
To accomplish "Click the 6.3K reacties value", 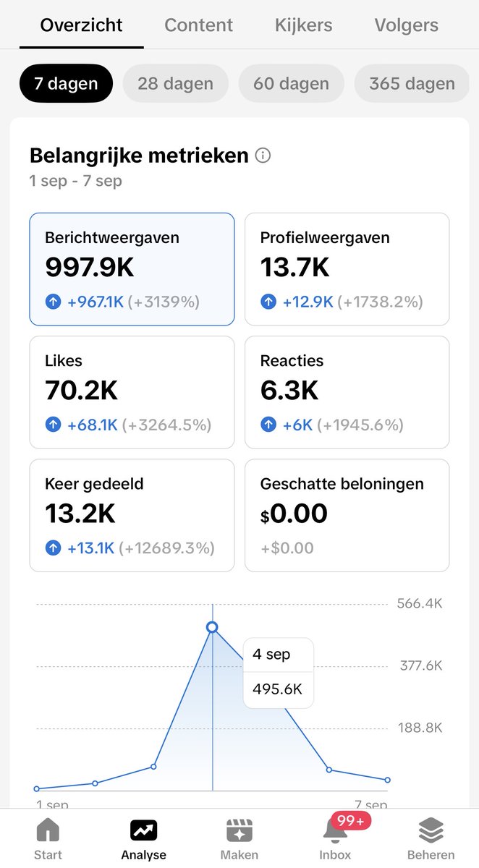I will coord(289,391).
